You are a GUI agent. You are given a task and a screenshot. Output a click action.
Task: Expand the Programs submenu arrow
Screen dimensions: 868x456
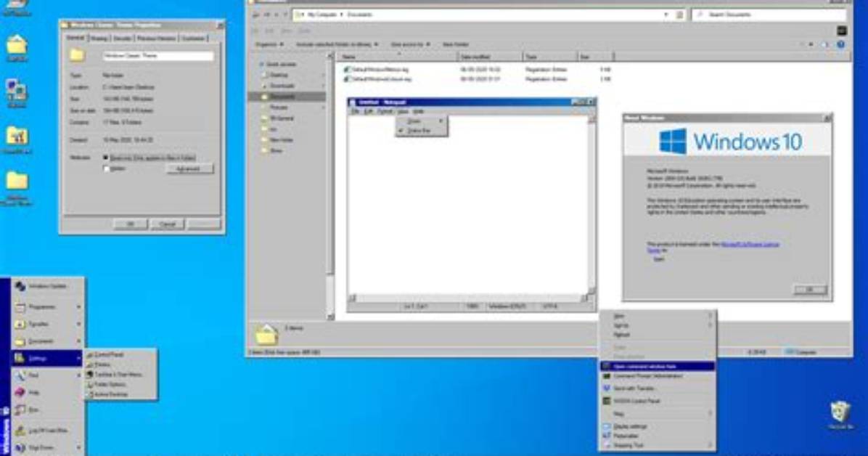[78, 306]
